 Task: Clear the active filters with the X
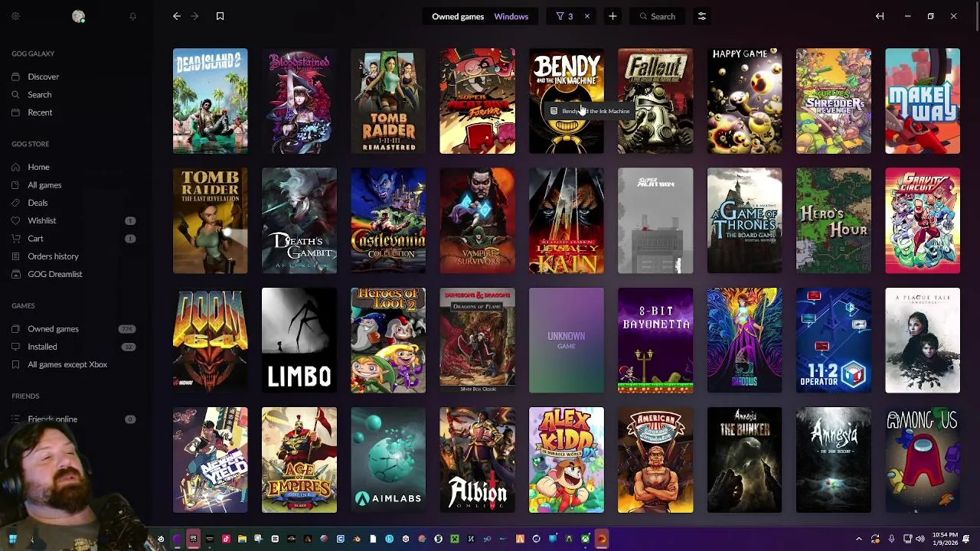click(x=587, y=16)
